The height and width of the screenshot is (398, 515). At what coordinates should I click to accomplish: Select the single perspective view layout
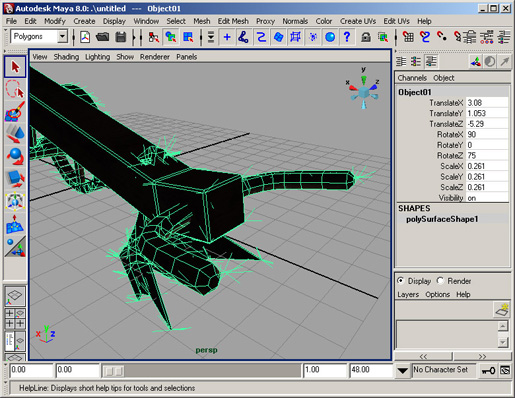point(15,295)
